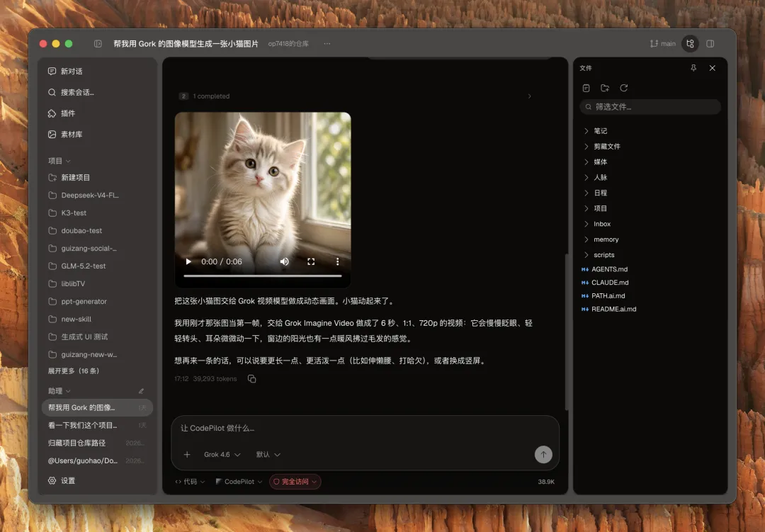Copy the message with copy icon
The image size is (765, 532).
(x=251, y=379)
